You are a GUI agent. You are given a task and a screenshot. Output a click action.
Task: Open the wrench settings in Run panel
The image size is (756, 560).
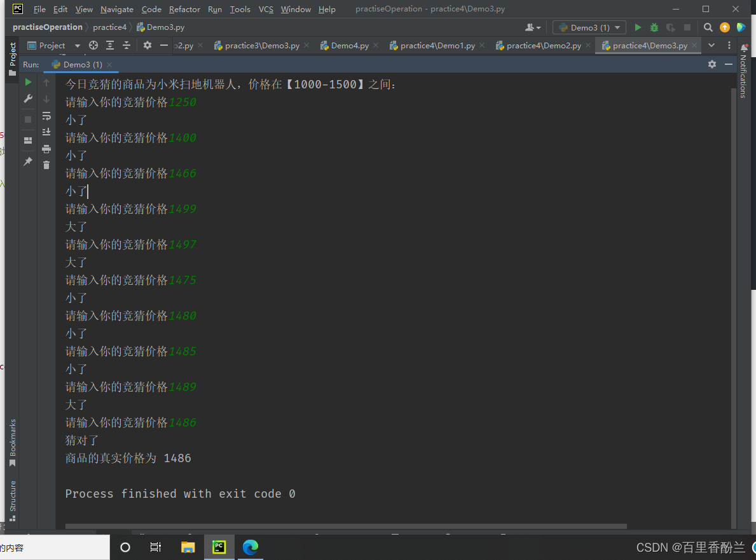pos(28,99)
